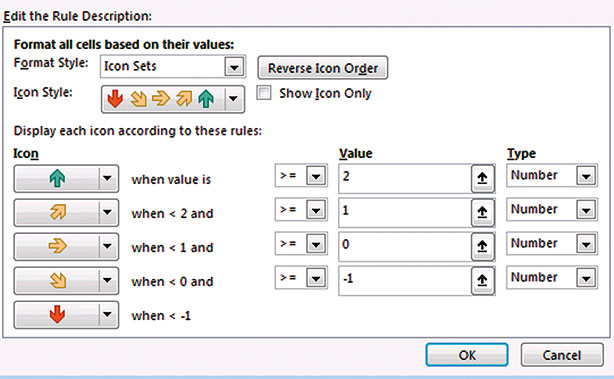614x379 pixels.
Task: Open the green up arrow icon picker
Action: pyautogui.click(x=66, y=179)
